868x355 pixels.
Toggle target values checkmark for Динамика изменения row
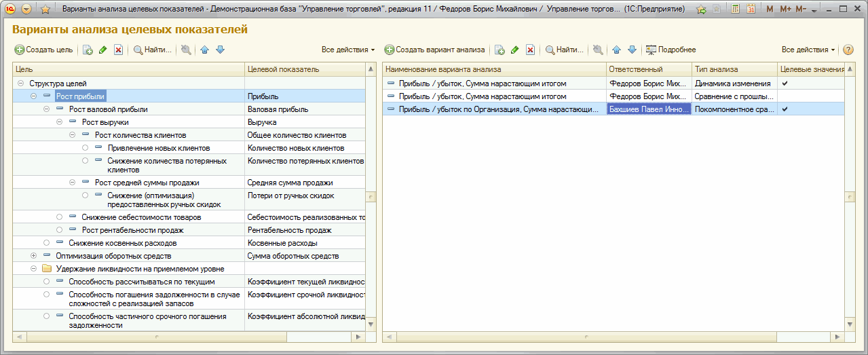(785, 83)
